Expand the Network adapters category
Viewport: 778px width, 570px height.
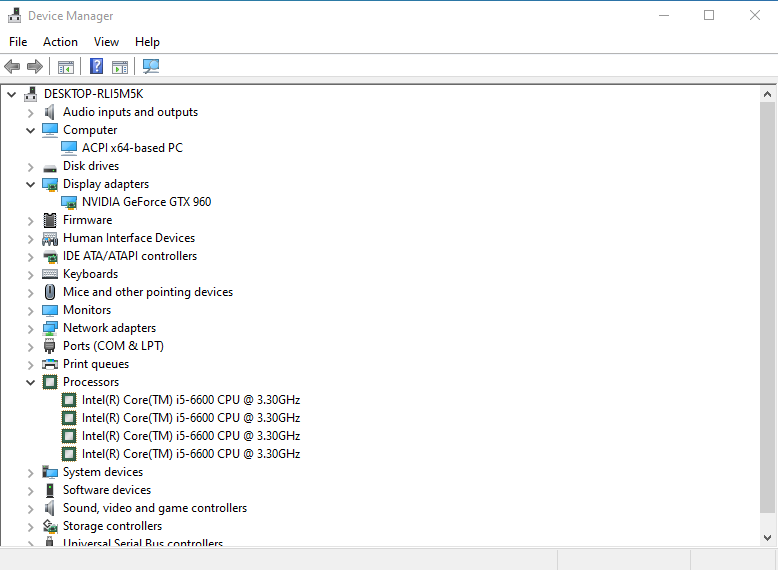pyautogui.click(x=31, y=328)
